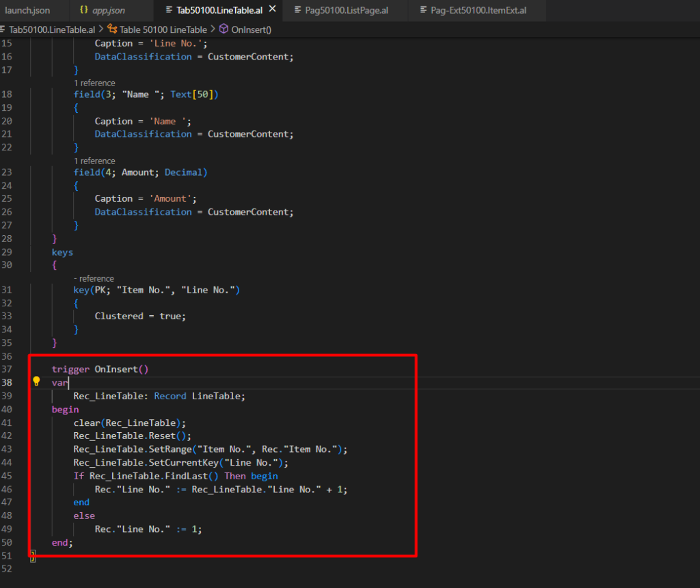Click 'OnInsert' on line 37 of code
Viewport: 700px width, 588px height.
point(116,369)
